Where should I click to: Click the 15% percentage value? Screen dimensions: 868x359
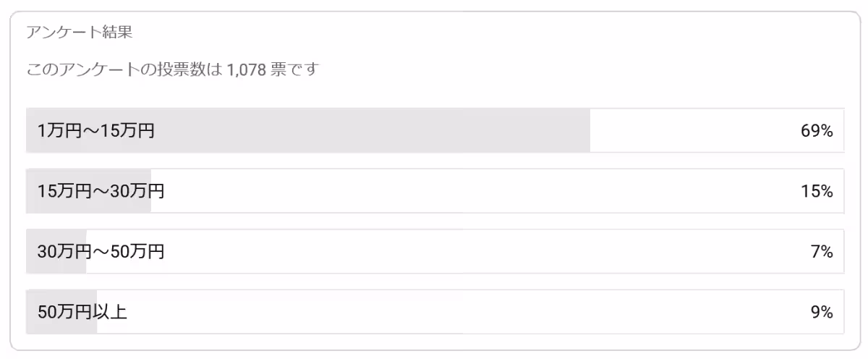817,192
